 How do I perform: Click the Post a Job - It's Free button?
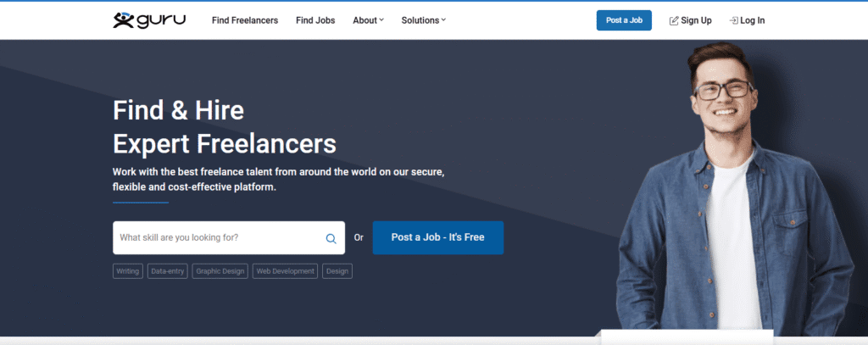(437, 237)
